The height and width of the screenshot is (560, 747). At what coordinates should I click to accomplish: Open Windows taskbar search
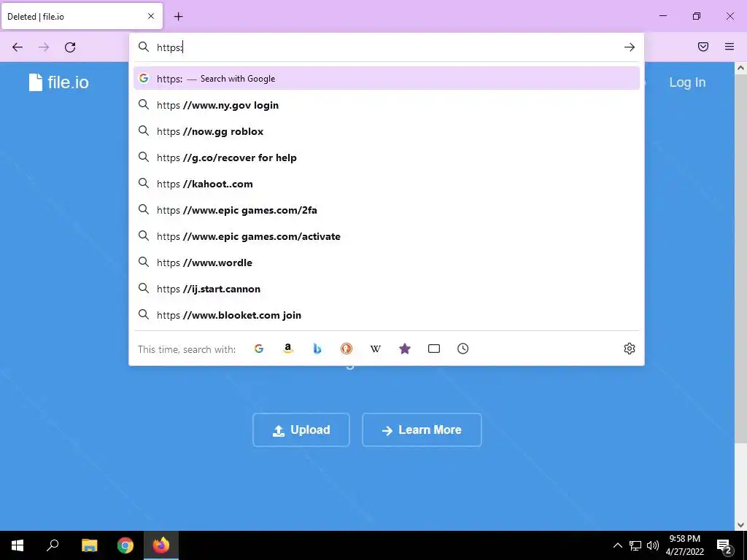(53, 545)
